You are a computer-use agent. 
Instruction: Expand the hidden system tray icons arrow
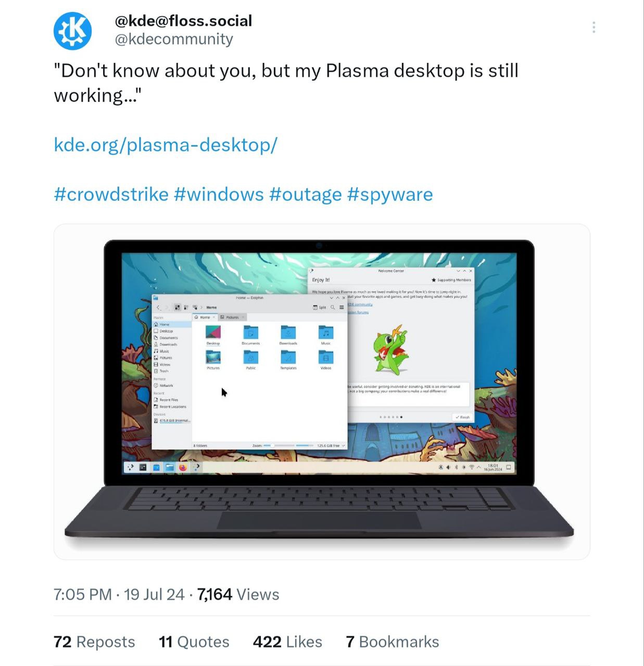coord(479,467)
